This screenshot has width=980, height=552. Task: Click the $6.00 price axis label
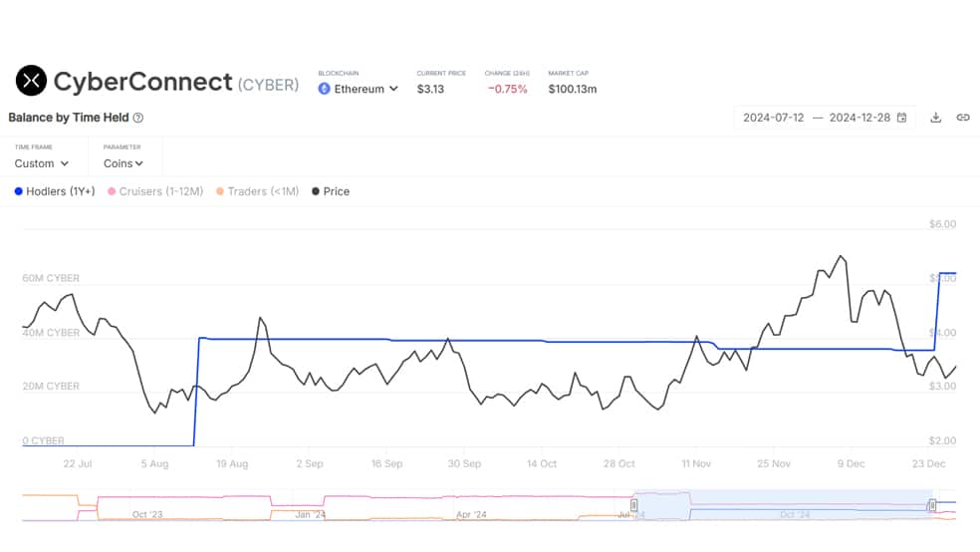942,224
